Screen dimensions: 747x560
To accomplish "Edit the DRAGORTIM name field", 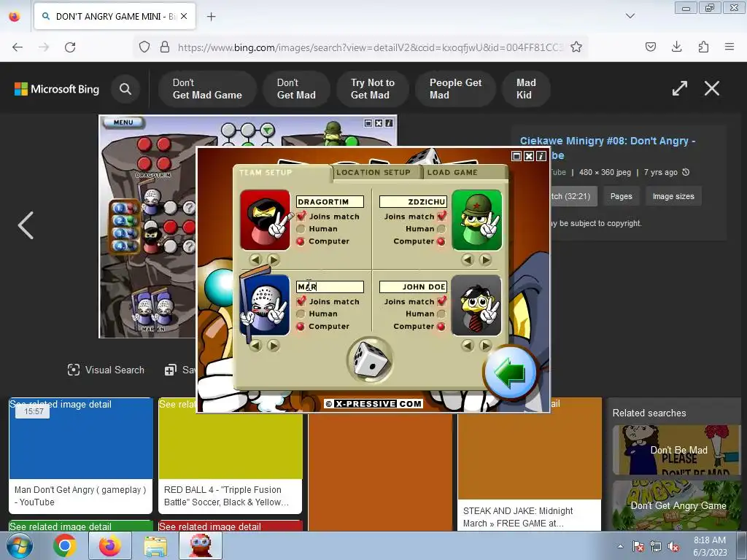I will [x=330, y=202].
